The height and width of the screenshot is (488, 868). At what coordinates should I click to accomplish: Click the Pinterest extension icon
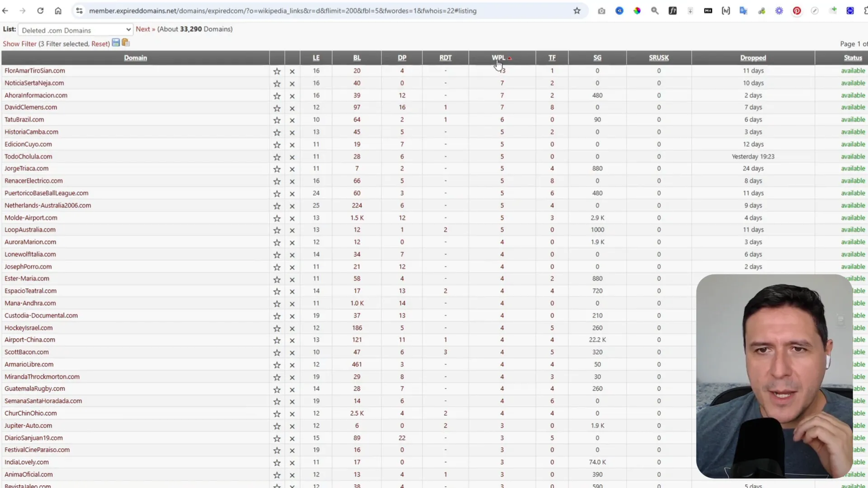pos(797,10)
